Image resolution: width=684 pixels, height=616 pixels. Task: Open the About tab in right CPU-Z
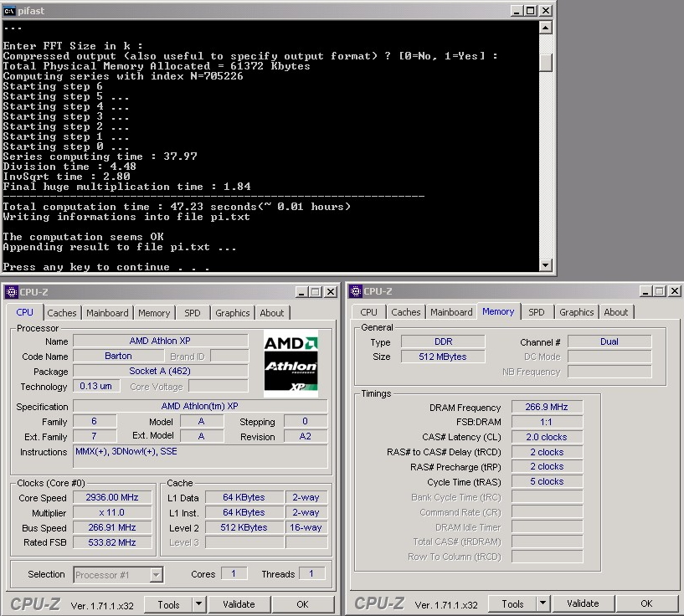(x=616, y=311)
